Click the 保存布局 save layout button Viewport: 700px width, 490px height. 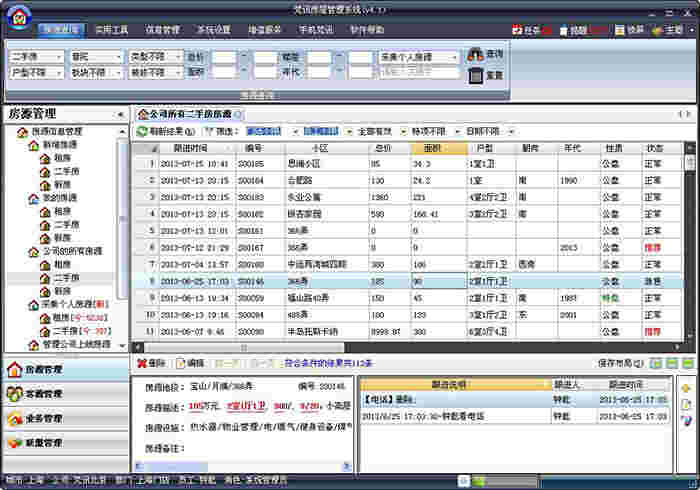(621, 363)
